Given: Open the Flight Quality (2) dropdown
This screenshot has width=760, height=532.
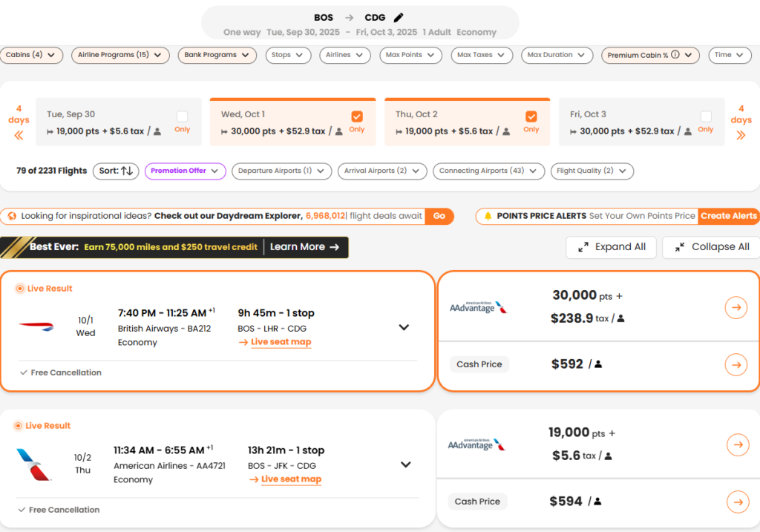Looking at the screenshot, I should [x=592, y=171].
